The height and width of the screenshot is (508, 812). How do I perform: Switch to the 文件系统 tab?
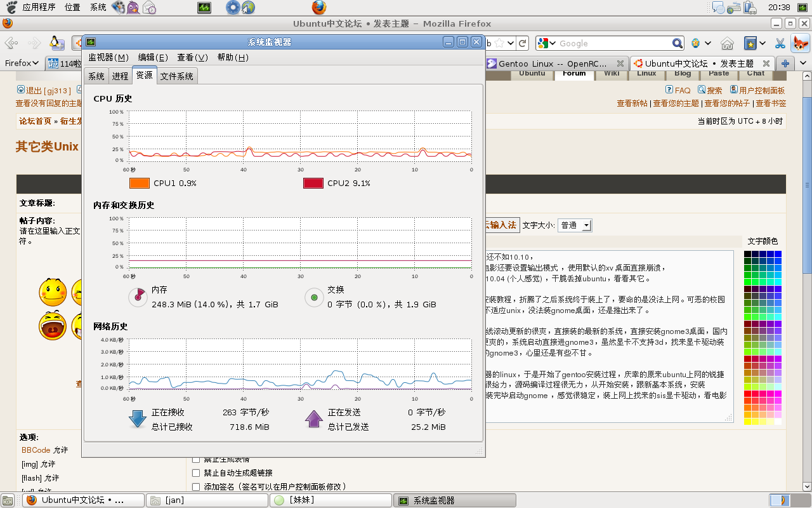coord(177,76)
